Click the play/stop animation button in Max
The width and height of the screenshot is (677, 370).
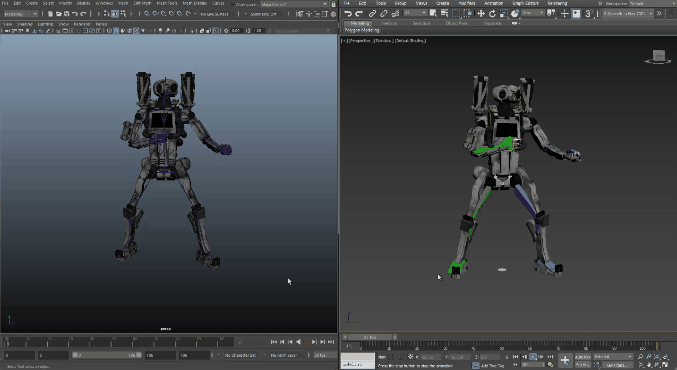[x=533, y=357]
